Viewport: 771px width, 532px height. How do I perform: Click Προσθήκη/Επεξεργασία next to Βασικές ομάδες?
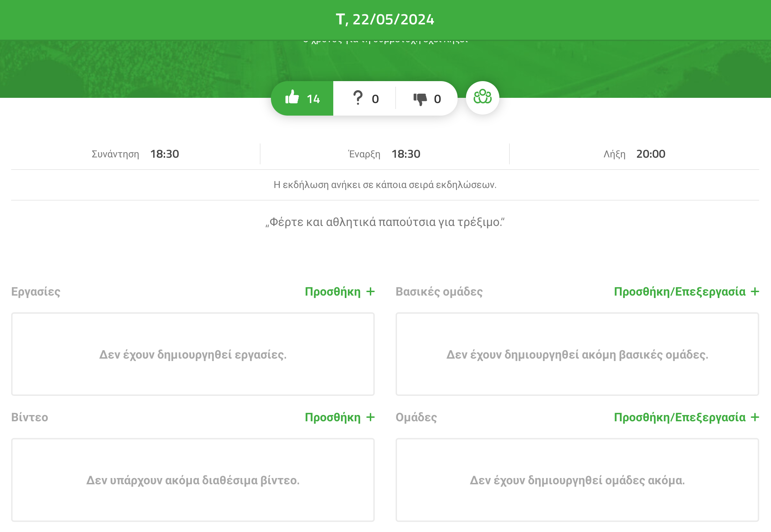(x=686, y=291)
